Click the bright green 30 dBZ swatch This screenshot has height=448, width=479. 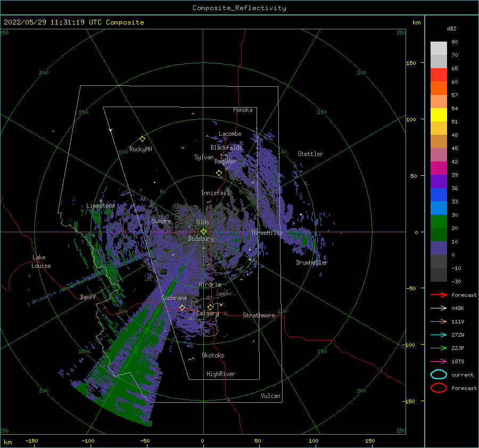(x=439, y=222)
